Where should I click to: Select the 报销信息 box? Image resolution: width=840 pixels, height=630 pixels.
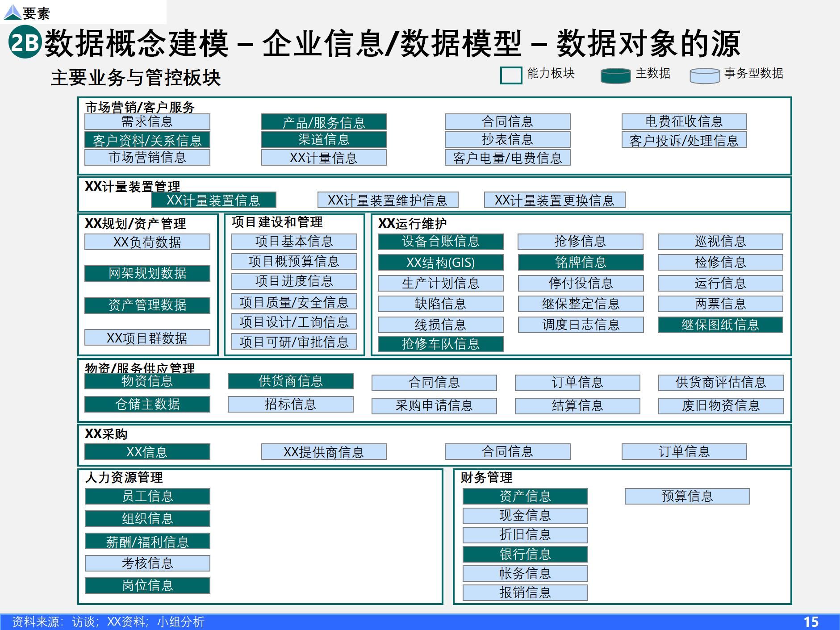(x=525, y=592)
